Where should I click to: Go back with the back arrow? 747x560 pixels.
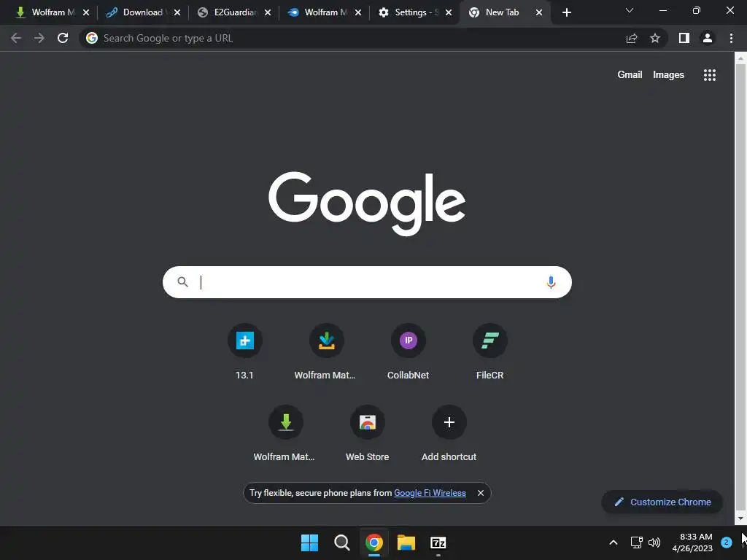pos(16,38)
